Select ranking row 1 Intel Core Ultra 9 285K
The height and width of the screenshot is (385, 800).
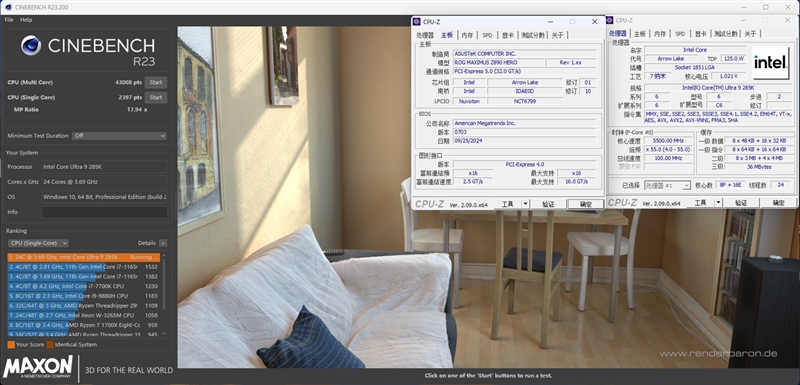pyautogui.click(x=84, y=257)
